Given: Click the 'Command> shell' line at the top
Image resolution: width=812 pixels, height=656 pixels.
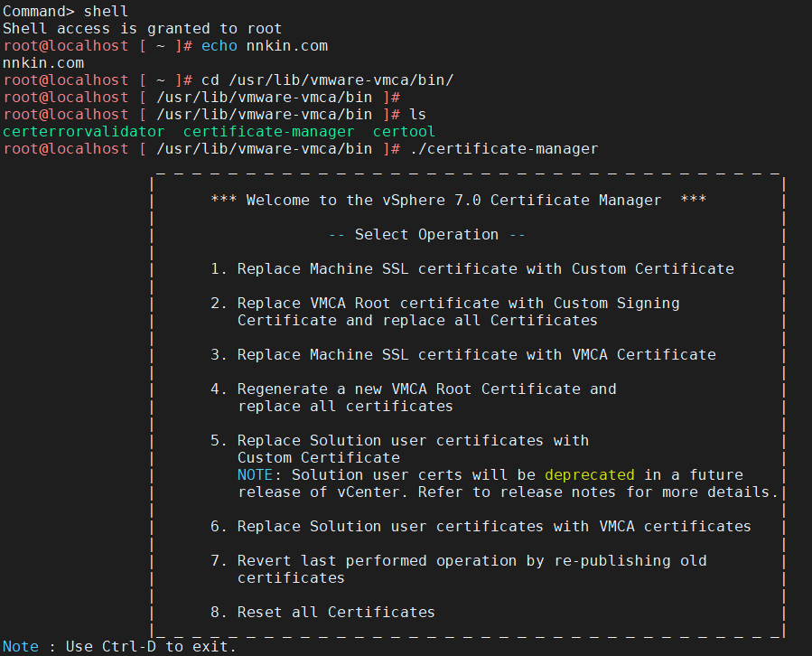Looking at the screenshot, I should click(66, 12).
